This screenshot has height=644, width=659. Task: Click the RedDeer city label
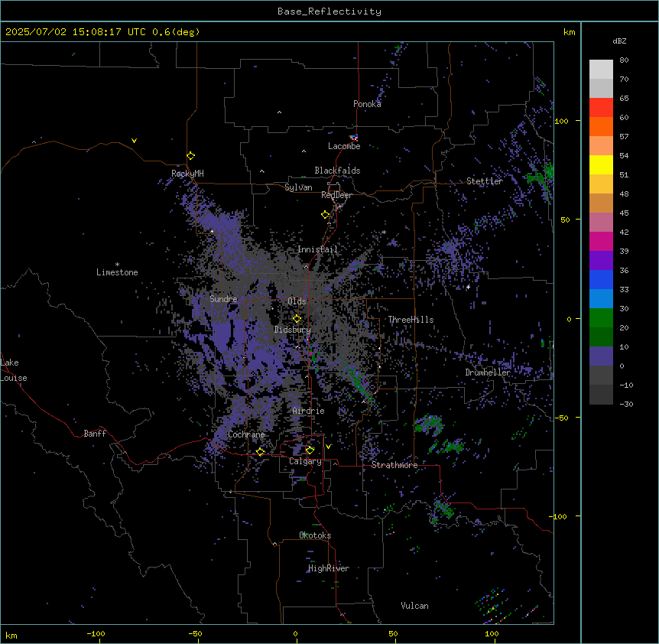point(336,195)
